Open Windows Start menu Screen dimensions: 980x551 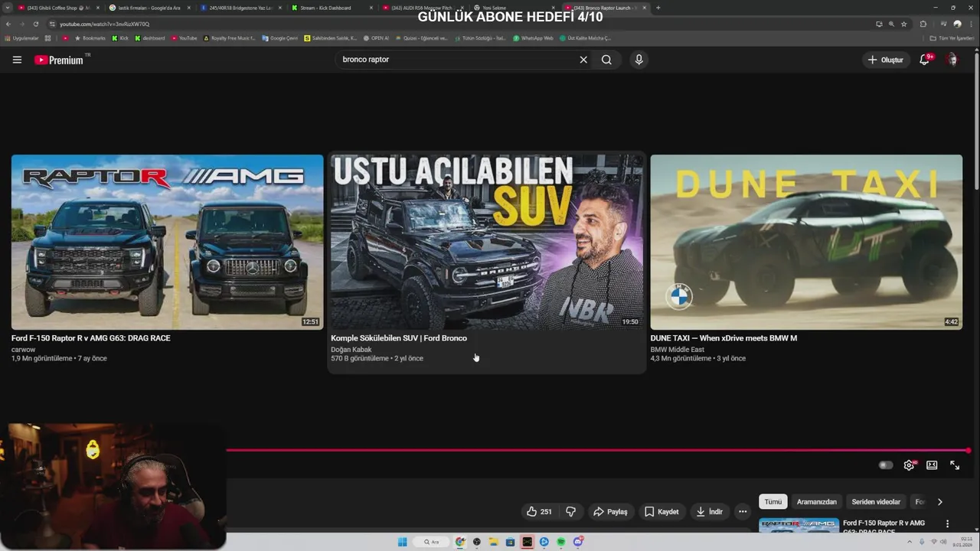tap(402, 542)
